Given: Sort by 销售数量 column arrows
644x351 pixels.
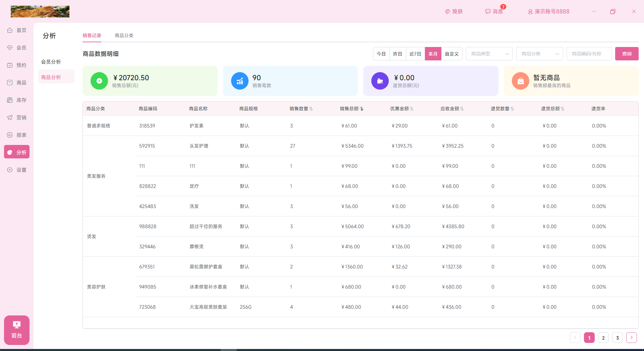Looking at the screenshot, I should tap(311, 109).
